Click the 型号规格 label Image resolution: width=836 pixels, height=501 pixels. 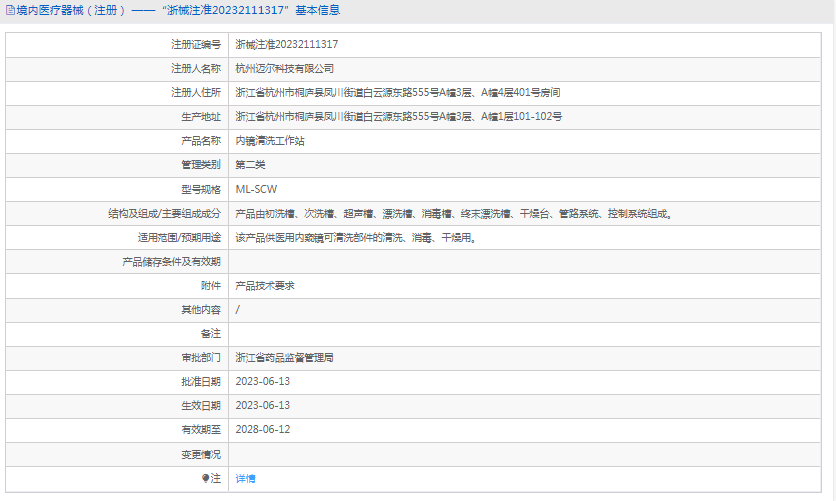tap(201, 189)
